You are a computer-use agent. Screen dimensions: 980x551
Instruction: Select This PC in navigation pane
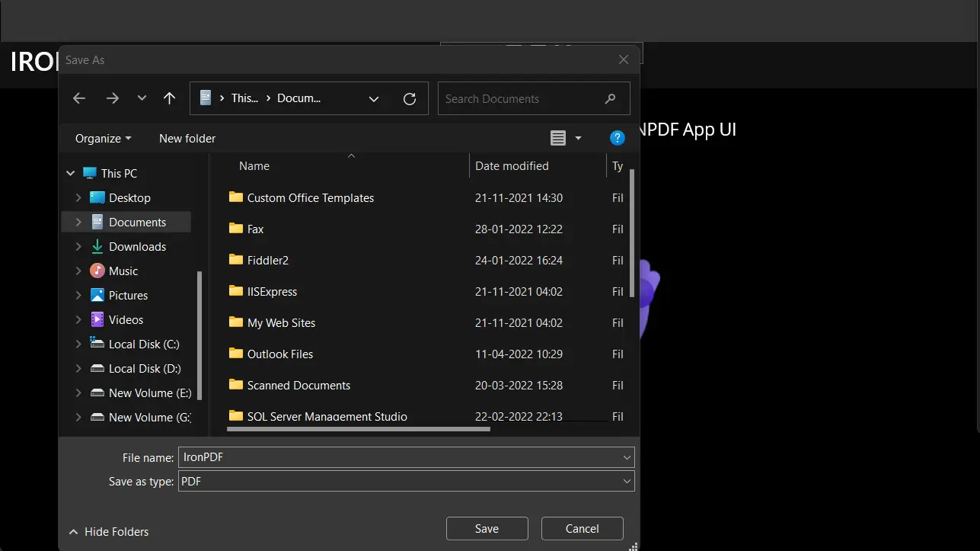[119, 173]
